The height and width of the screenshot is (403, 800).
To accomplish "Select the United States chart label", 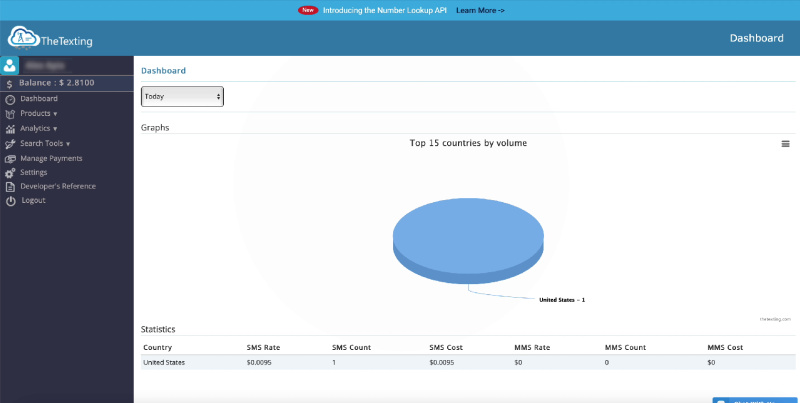I will point(561,300).
